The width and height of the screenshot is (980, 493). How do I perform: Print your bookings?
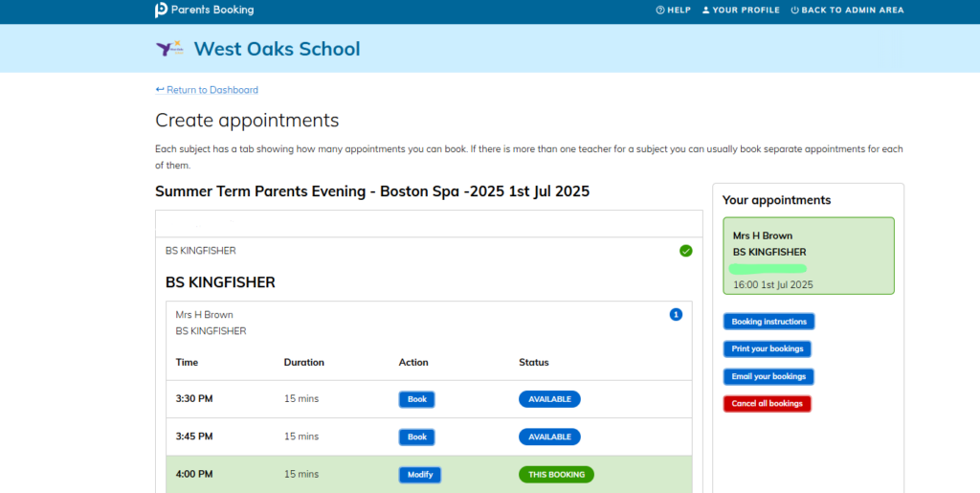pos(767,348)
